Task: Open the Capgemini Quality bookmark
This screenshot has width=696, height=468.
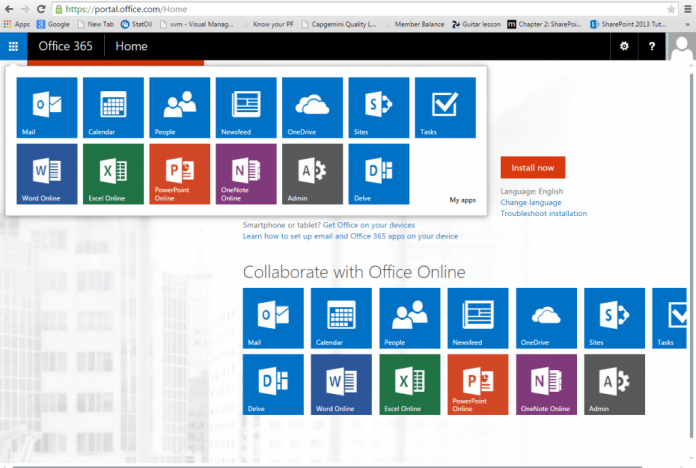Action: tap(339, 24)
